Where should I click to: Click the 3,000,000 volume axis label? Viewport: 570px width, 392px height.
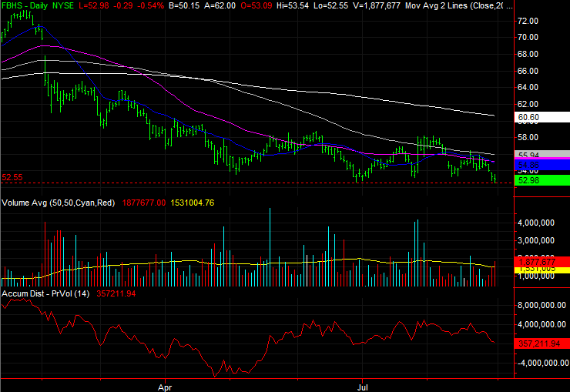(x=536, y=240)
